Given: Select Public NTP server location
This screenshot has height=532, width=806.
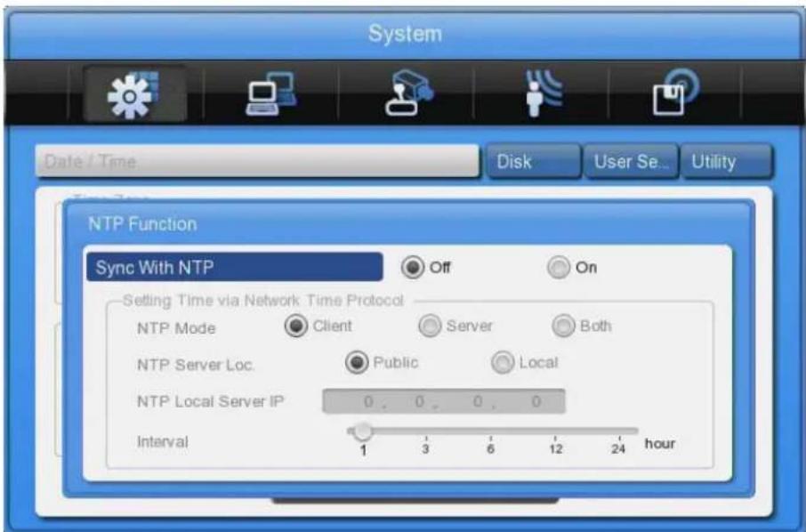Looking at the screenshot, I should pyautogui.click(x=356, y=362).
